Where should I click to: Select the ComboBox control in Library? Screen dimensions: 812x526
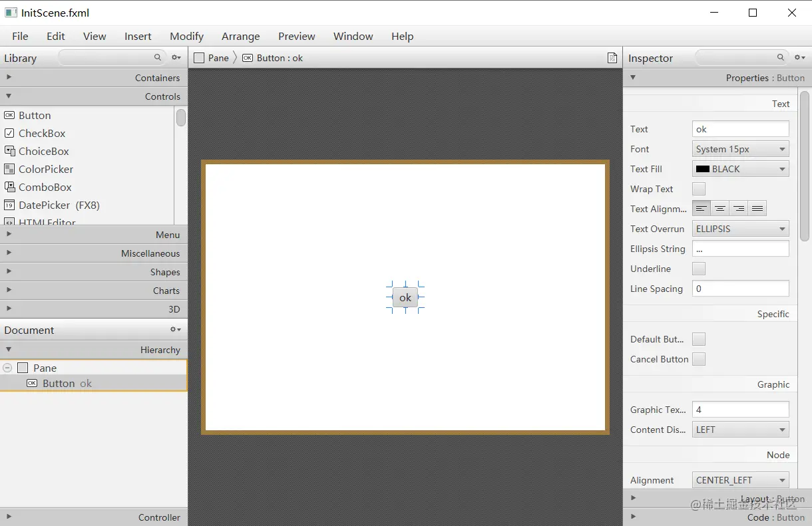point(44,187)
